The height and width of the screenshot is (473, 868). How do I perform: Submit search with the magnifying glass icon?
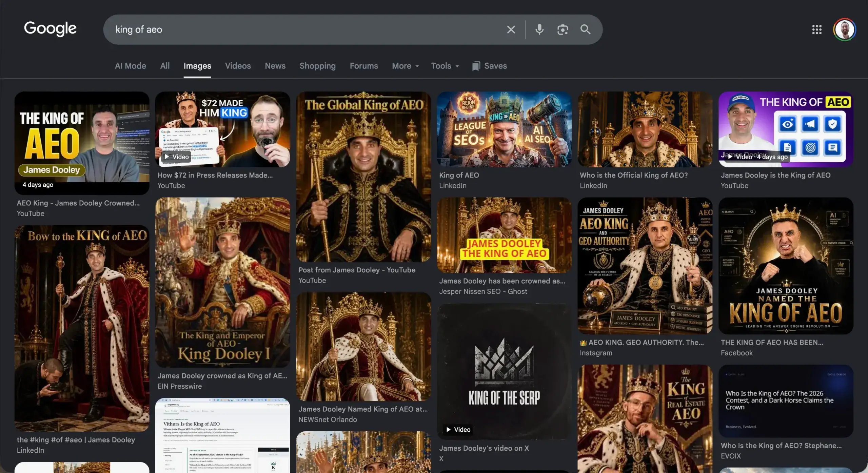(585, 29)
